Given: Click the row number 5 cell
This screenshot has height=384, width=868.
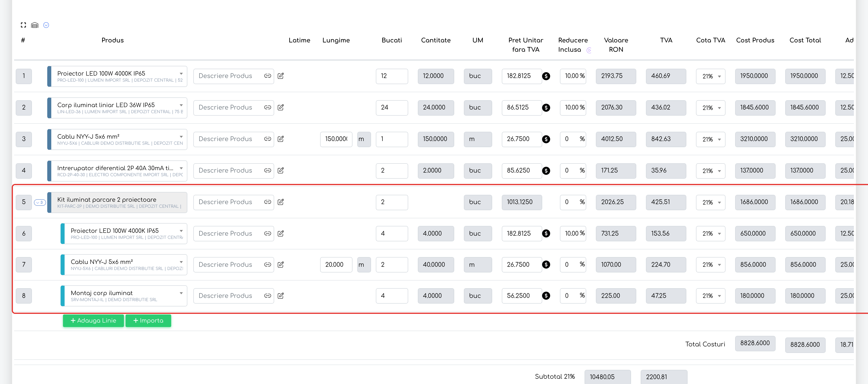Looking at the screenshot, I should 24,202.
